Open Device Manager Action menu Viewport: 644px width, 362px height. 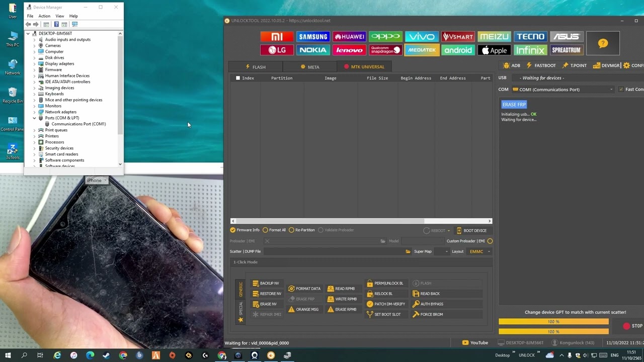tap(44, 16)
